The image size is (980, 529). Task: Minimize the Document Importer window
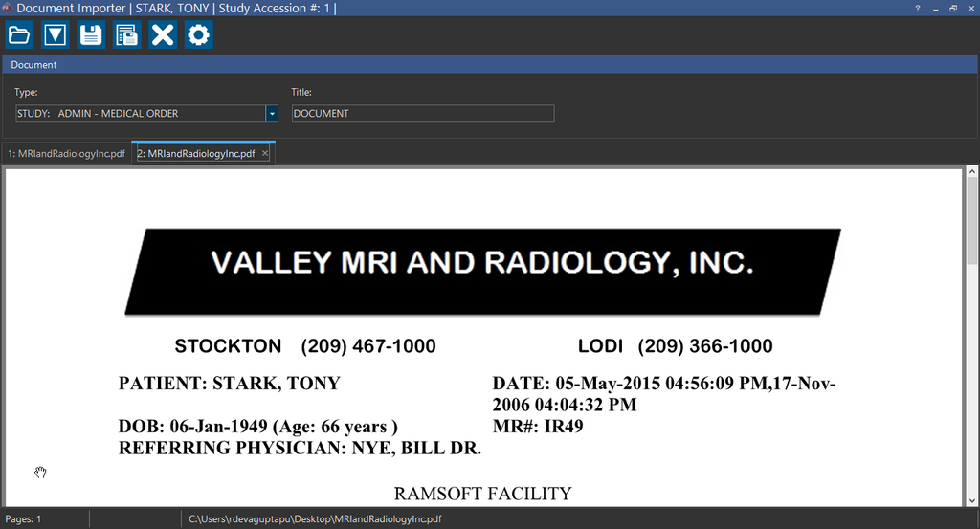(x=936, y=8)
